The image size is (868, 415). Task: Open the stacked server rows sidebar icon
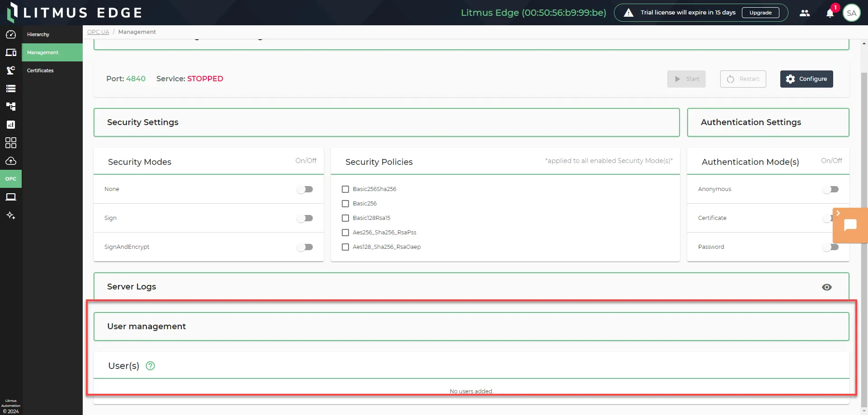point(11,89)
